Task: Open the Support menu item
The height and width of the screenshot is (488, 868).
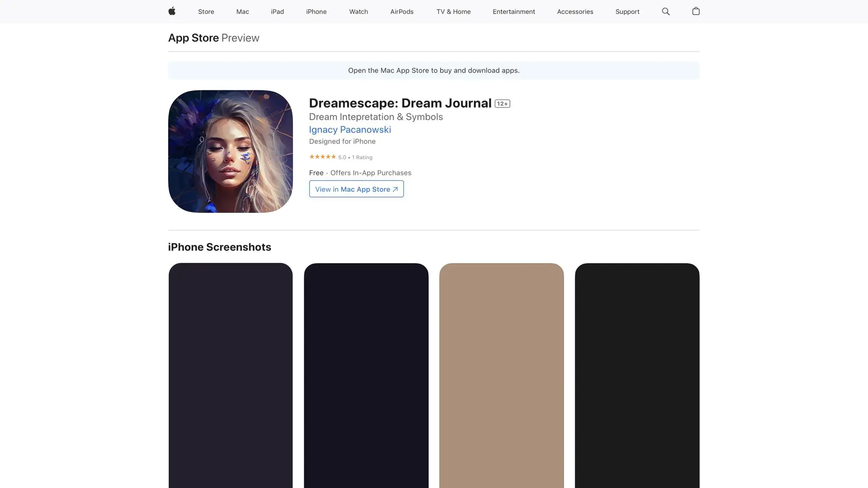Action: click(x=627, y=12)
